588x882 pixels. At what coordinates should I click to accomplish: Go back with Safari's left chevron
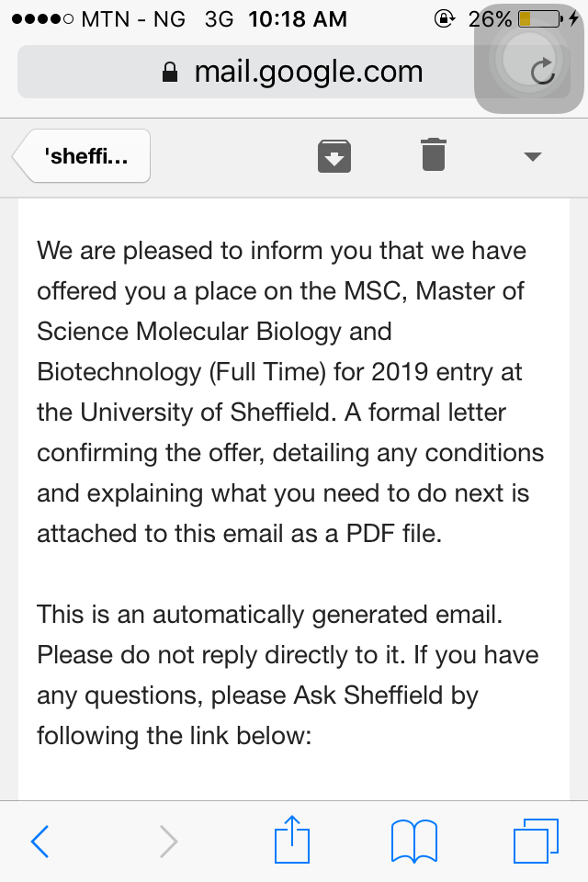pyautogui.click(x=40, y=842)
